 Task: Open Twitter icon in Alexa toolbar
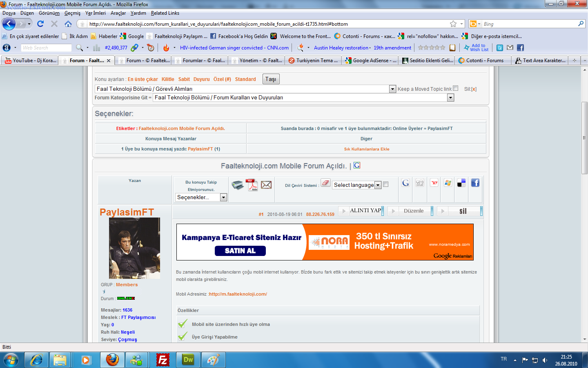pyautogui.click(x=499, y=48)
